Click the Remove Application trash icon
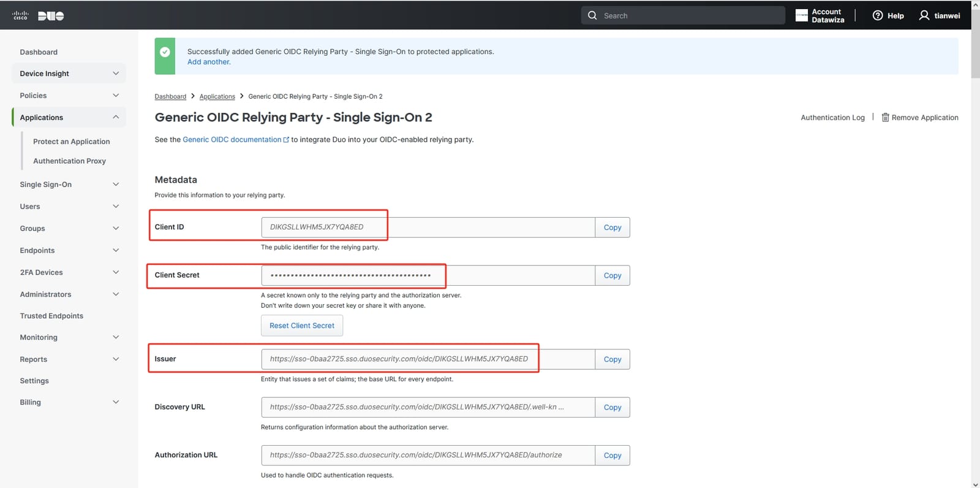 pyautogui.click(x=885, y=117)
